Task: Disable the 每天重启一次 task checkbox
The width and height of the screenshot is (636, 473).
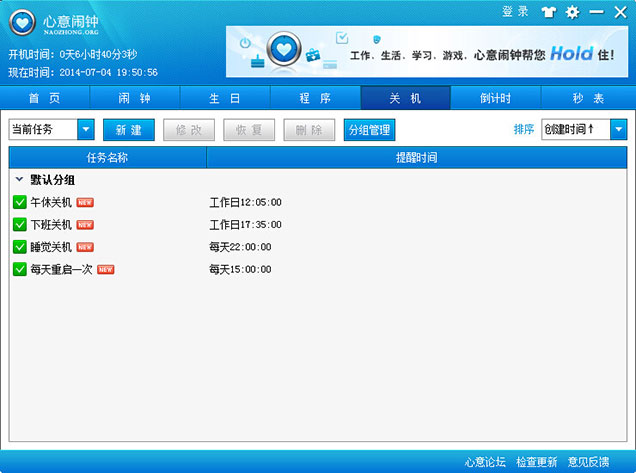Action: [x=19, y=269]
